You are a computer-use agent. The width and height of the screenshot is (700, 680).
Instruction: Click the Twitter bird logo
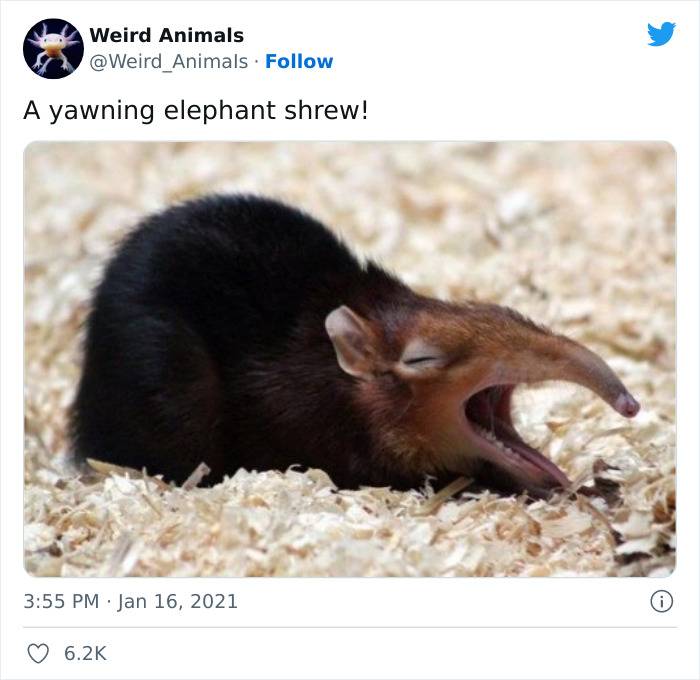[x=661, y=34]
